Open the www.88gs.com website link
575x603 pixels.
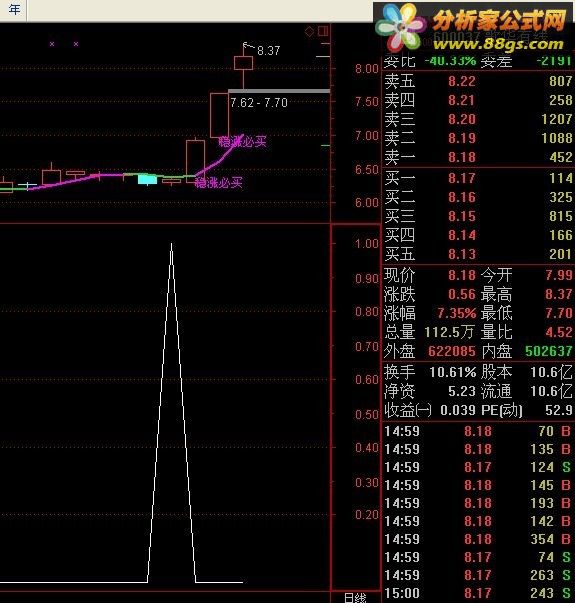click(x=498, y=43)
